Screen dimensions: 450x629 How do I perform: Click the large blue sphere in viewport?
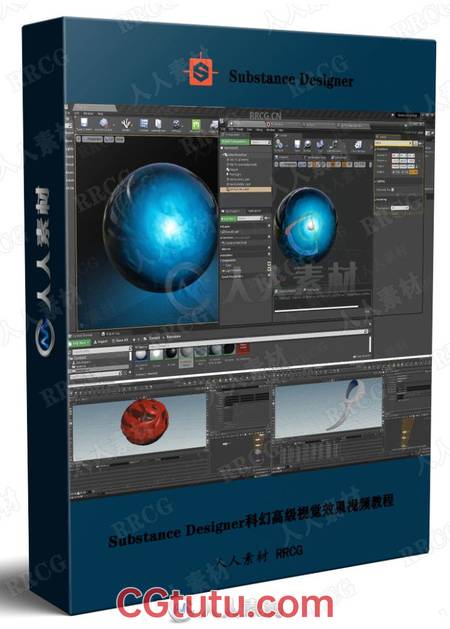[161, 227]
